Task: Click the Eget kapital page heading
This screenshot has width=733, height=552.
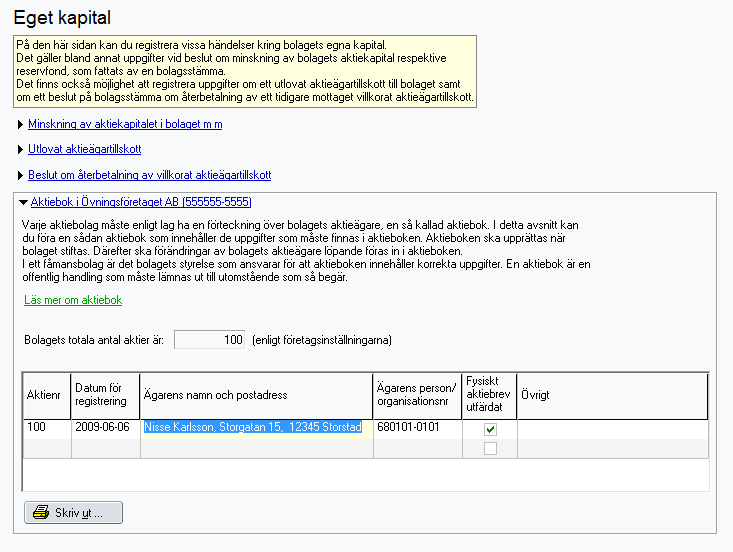Action: [x=62, y=18]
